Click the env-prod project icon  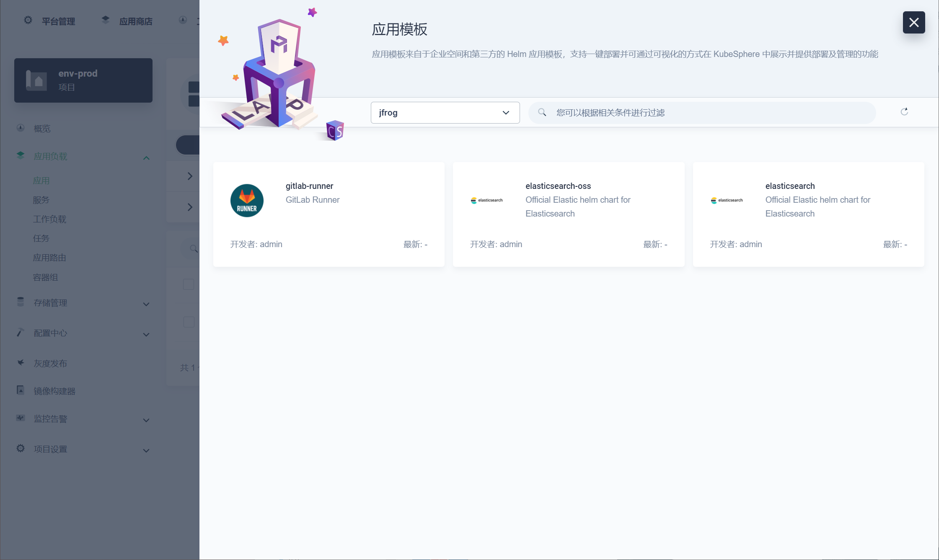click(x=37, y=80)
